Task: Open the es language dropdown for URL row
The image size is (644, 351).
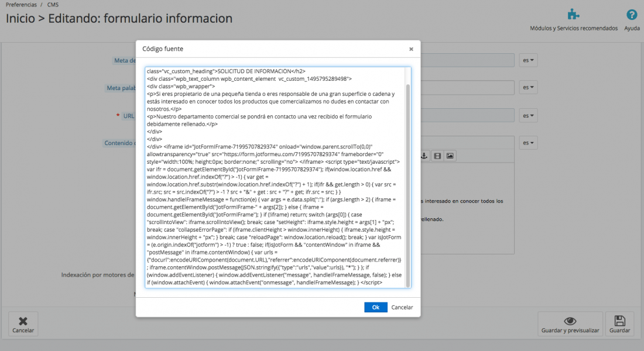Action: point(528,116)
